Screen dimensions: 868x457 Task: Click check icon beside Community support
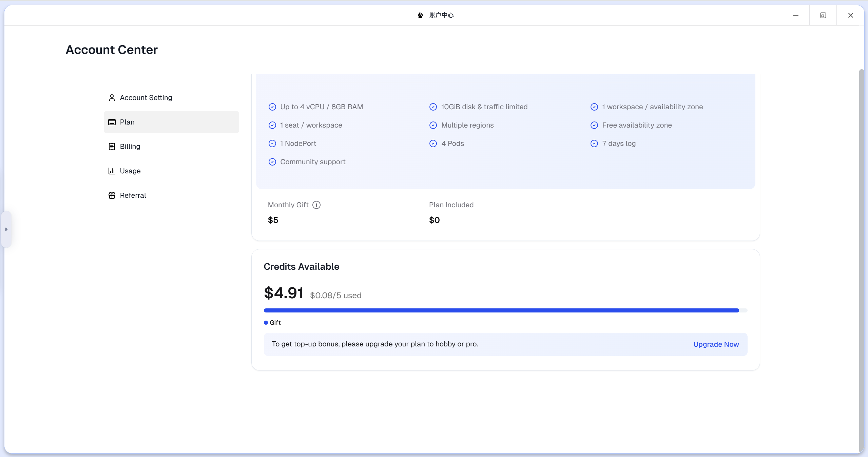[x=272, y=162]
